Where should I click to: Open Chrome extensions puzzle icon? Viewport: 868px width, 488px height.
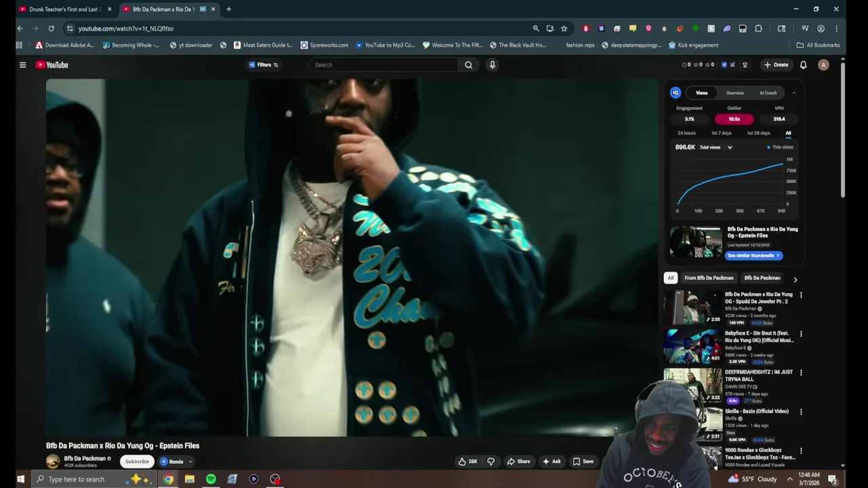pos(758,28)
